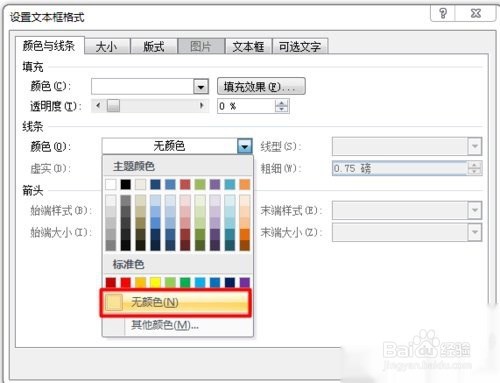Select the 文本框 tab
500x383 pixels.
click(248, 46)
